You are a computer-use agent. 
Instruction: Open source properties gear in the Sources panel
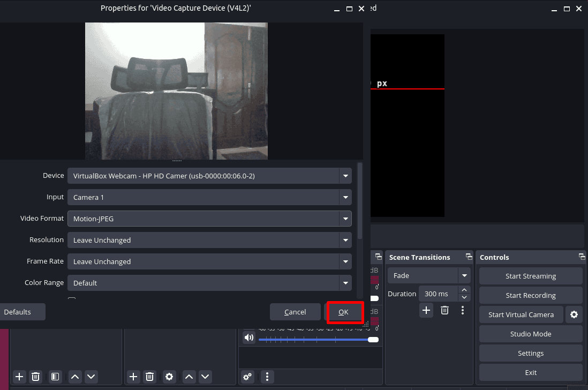pos(169,377)
